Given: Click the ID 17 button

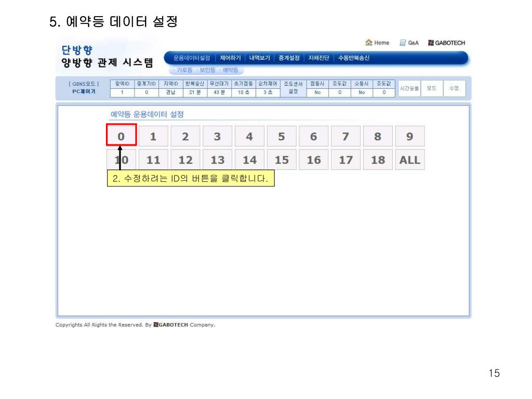Looking at the screenshot, I should click(x=345, y=159).
